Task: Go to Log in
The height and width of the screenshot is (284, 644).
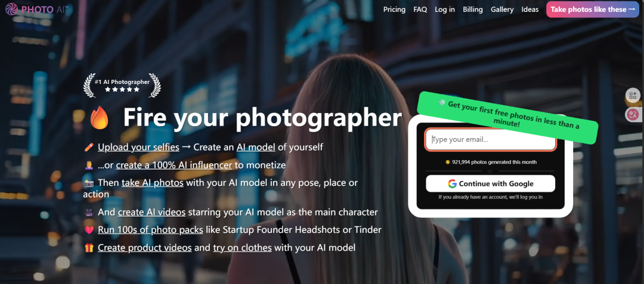Action: [445, 10]
